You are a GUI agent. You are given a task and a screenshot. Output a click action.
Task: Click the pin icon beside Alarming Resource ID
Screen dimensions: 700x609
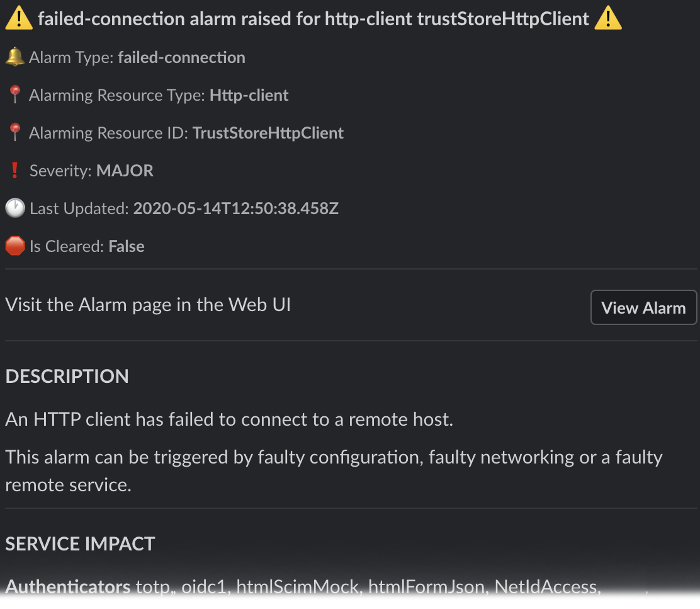coord(14,132)
